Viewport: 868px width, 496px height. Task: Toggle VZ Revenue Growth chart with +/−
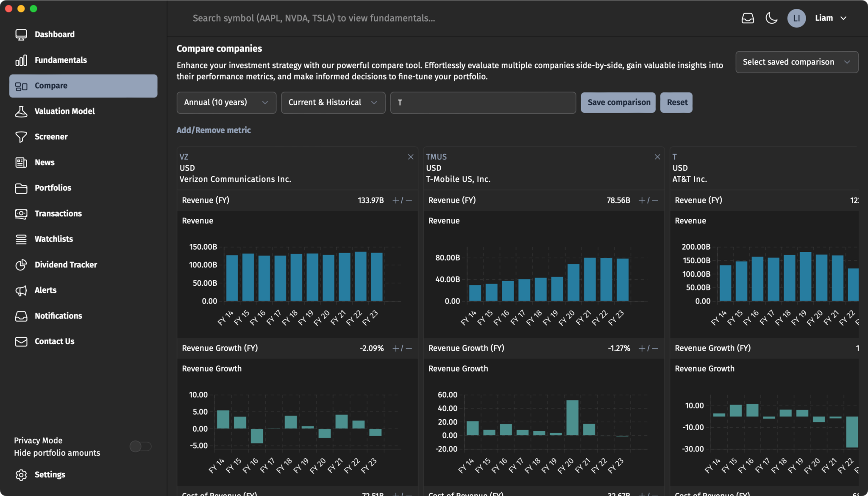402,348
